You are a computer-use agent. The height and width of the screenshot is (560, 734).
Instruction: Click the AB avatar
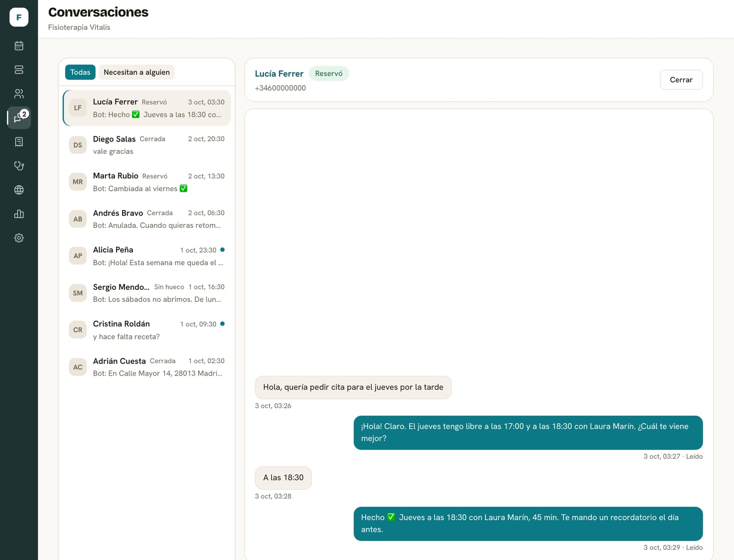(x=78, y=219)
